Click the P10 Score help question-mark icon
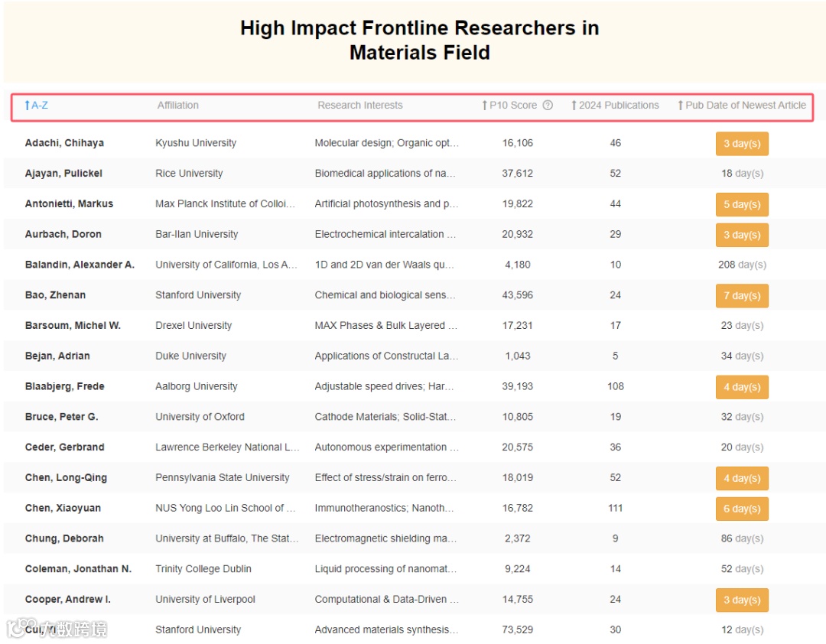The image size is (826, 644). tap(548, 106)
